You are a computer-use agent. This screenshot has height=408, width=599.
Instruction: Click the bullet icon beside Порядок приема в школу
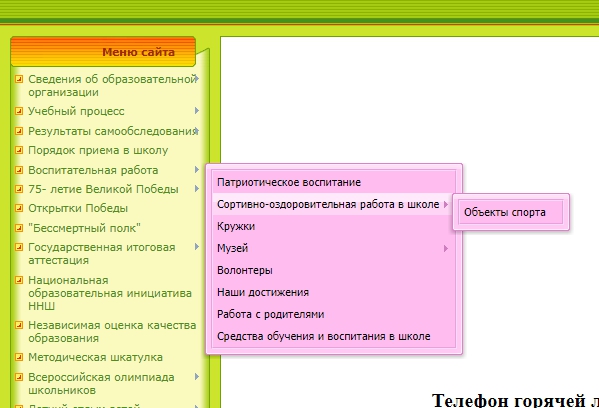tap(19, 150)
